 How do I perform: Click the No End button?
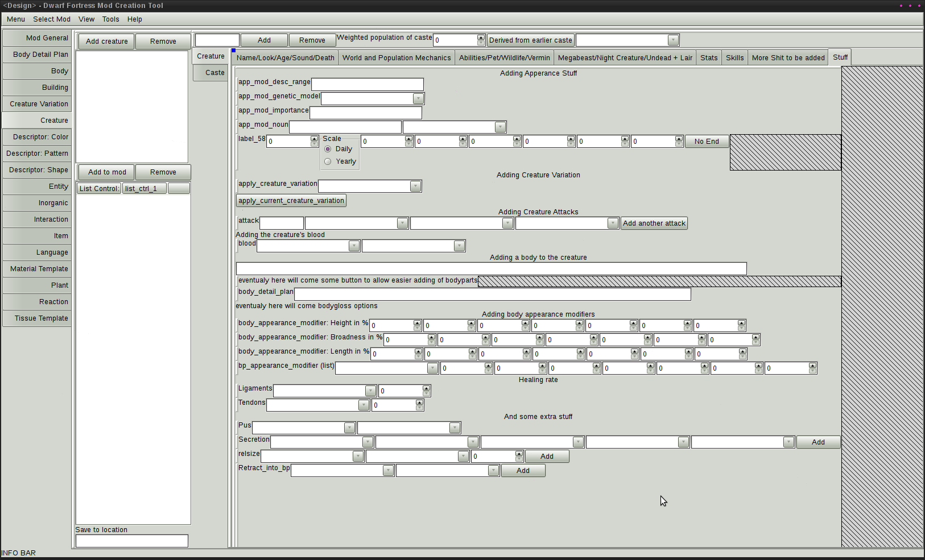[706, 142]
